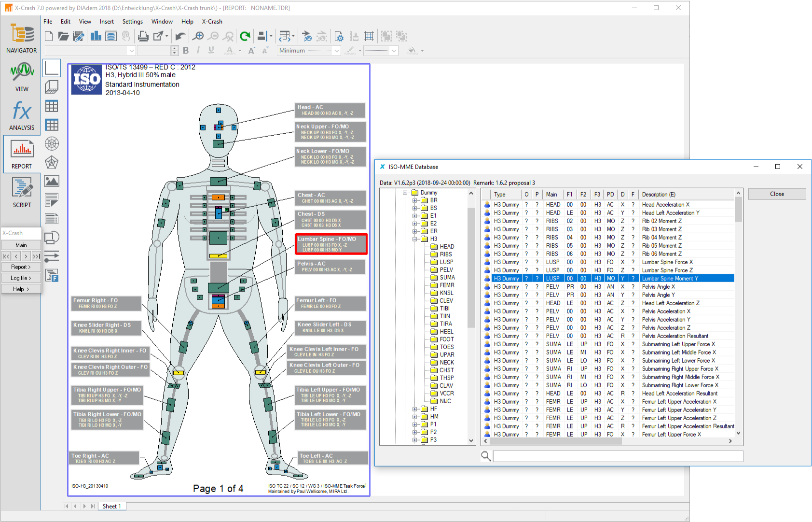Click the save layout icon

pyautogui.click(x=78, y=36)
